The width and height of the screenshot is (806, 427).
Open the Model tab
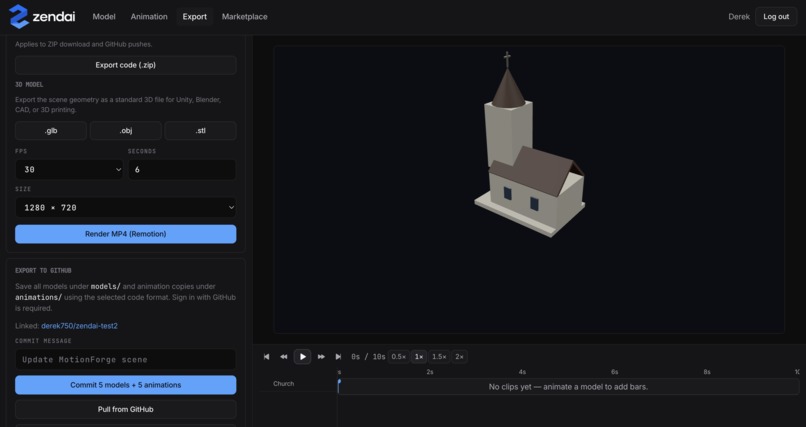(x=104, y=16)
